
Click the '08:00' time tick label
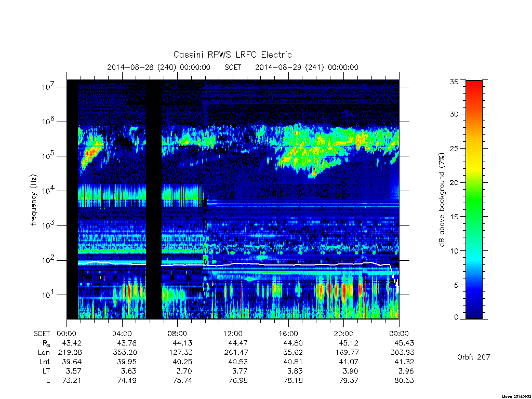point(178,334)
